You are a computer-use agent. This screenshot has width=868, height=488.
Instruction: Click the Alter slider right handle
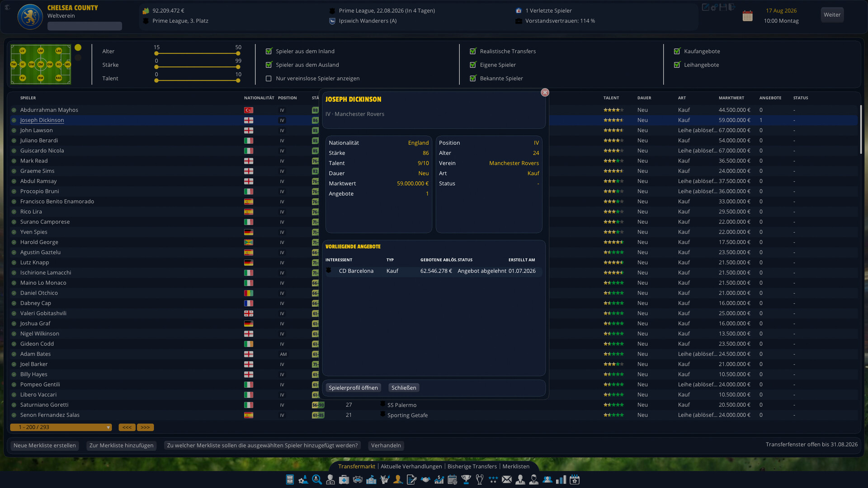[238, 54]
